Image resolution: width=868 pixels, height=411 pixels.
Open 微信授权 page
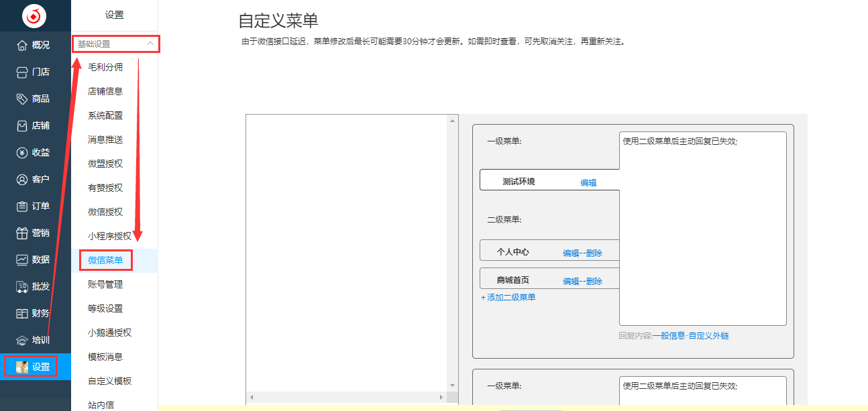(x=105, y=212)
